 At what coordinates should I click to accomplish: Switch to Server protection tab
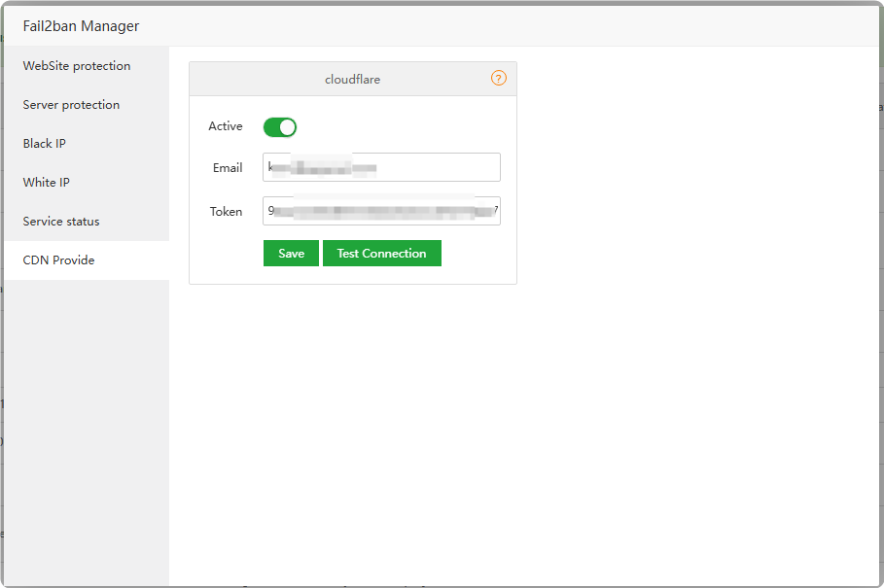[x=87, y=105]
